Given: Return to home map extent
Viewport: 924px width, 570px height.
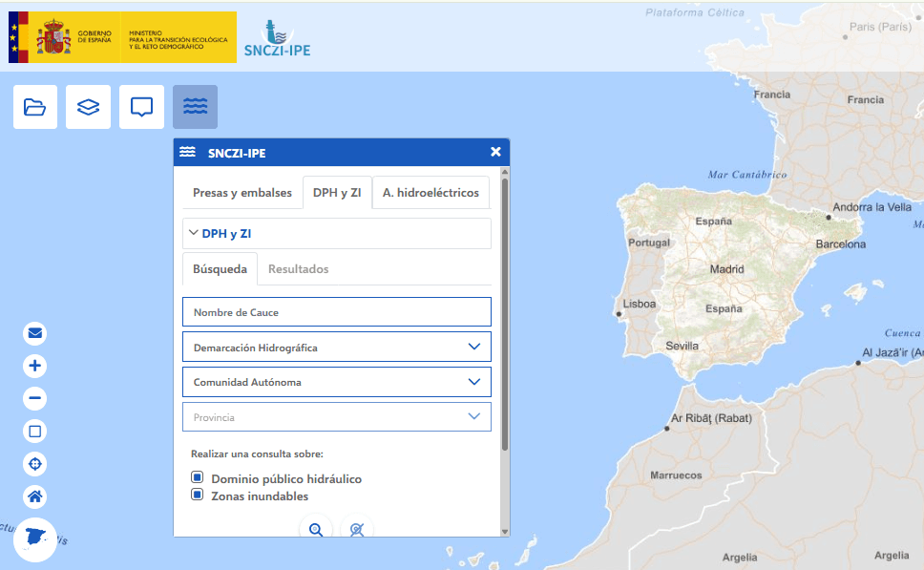Looking at the screenshot, I should coord(35,496).
